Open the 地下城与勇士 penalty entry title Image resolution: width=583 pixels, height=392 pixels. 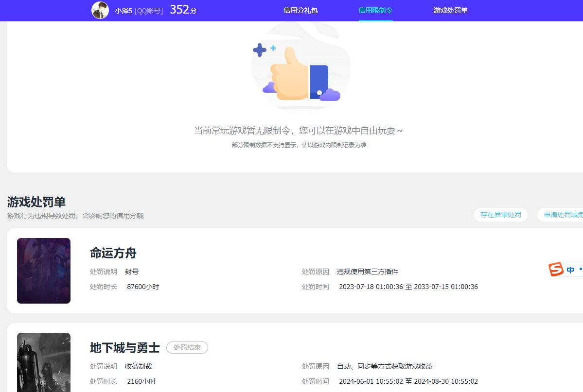point(123,347)
